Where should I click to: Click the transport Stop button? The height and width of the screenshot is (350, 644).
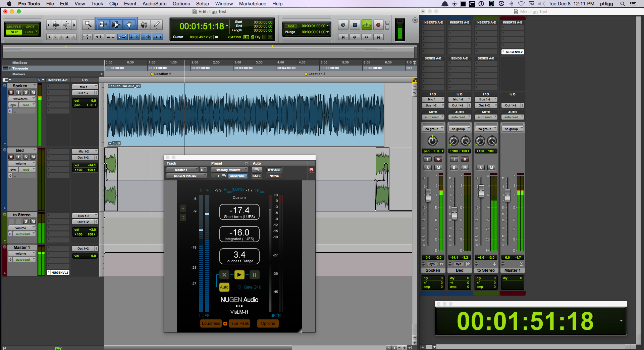tap(355, 25)
